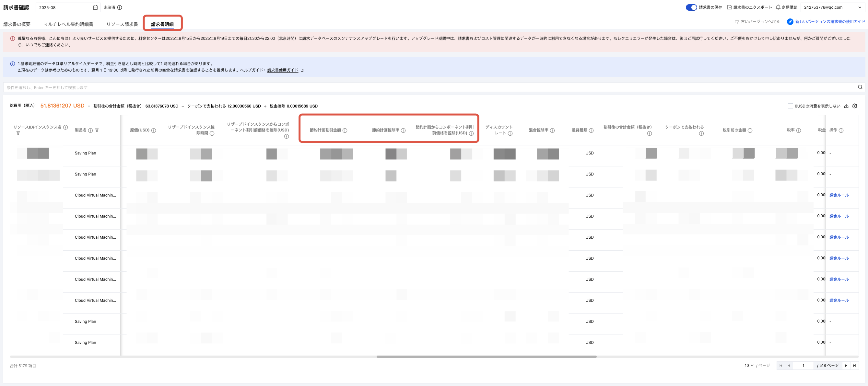The image size is (868, 386).
Task: Click the calendar icon in month picker
Action: point(95,7)
